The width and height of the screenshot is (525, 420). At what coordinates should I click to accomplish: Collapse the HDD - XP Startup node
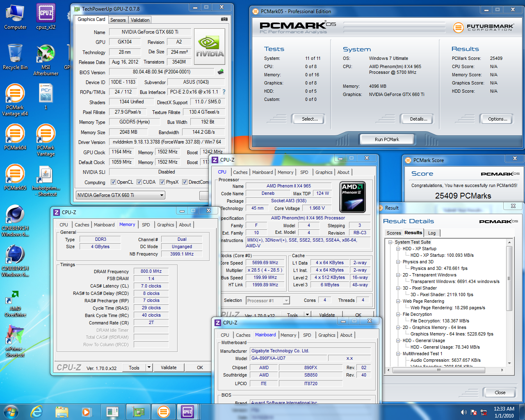tap(398, 249)
